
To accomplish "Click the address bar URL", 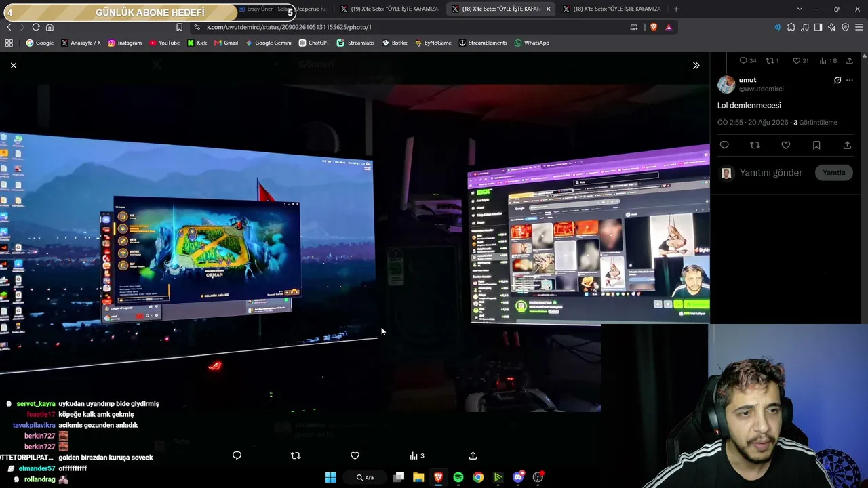I will coord(289,27).
